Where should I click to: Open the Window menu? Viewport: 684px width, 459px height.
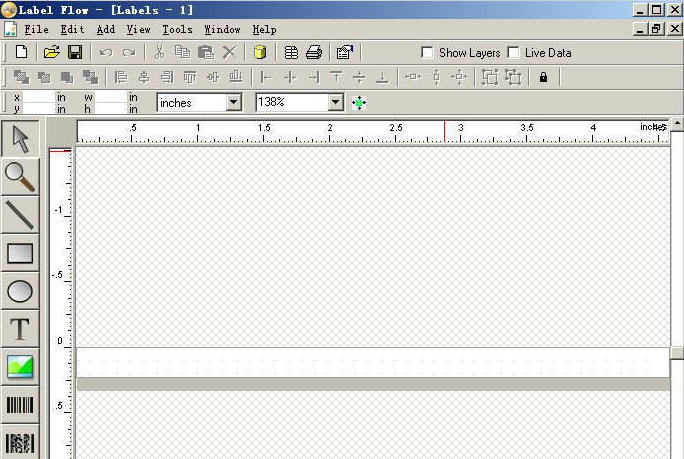[x=222, y=30]
